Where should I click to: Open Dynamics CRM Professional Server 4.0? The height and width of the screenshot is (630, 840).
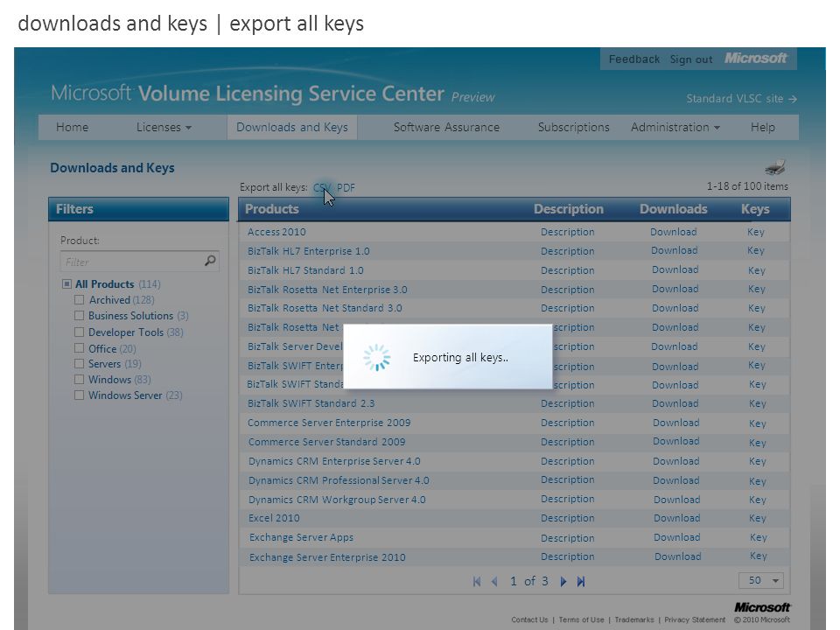[x=339, y=480]
